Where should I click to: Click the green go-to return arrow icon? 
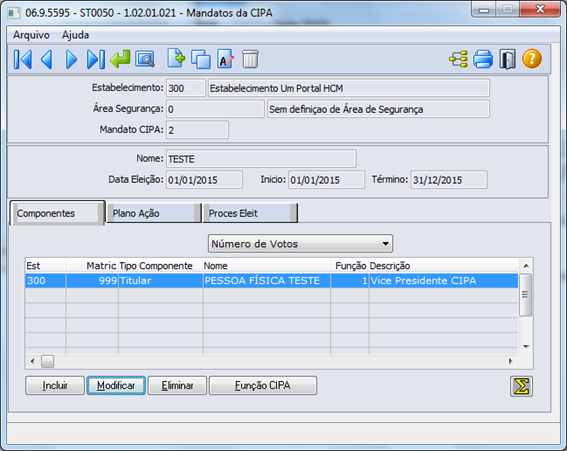coord(120,59)
